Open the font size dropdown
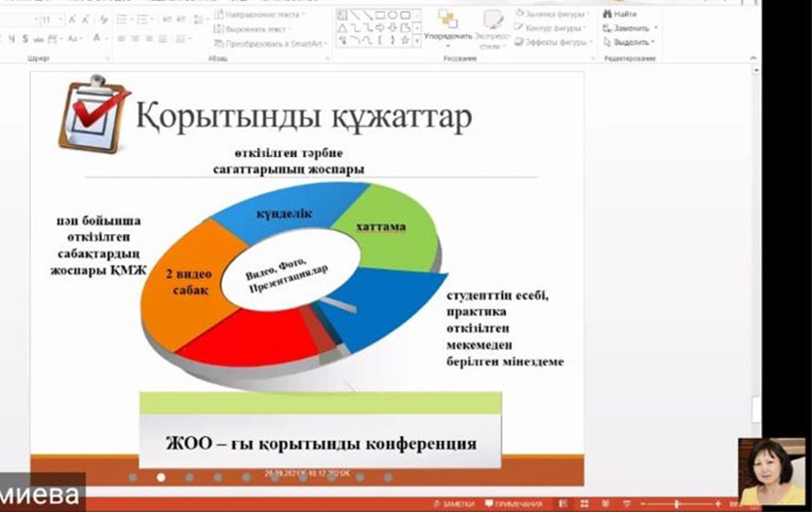 click(59, 20)
